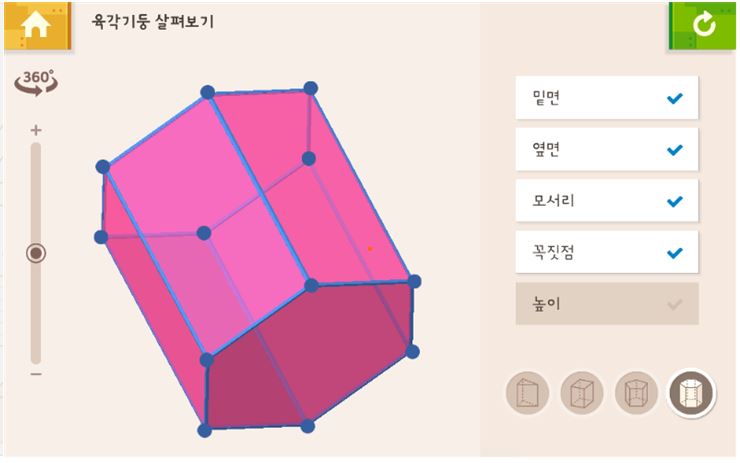740x463 pixels.
Task: Select the triangular prism shape icon
Action: point(527,393)
